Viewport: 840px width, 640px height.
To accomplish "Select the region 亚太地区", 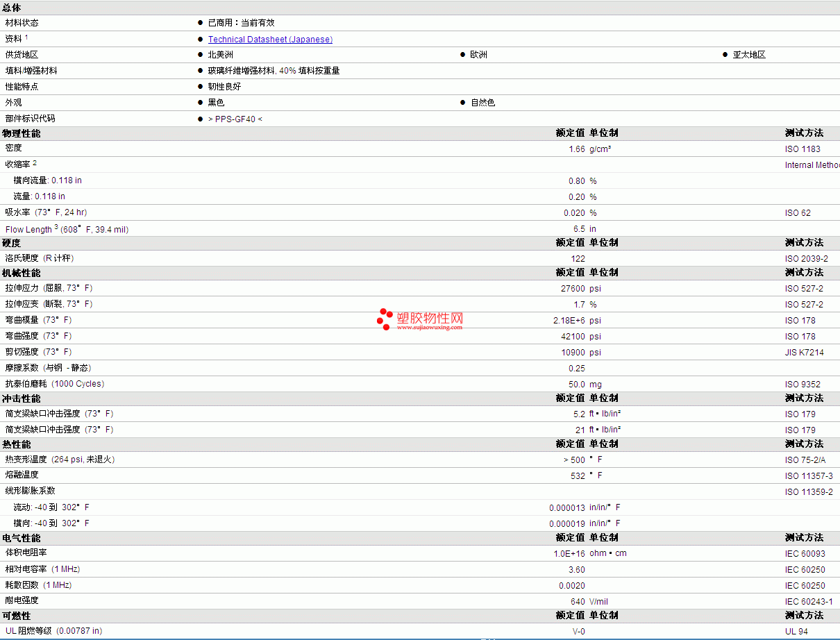I will pos(750,55).
